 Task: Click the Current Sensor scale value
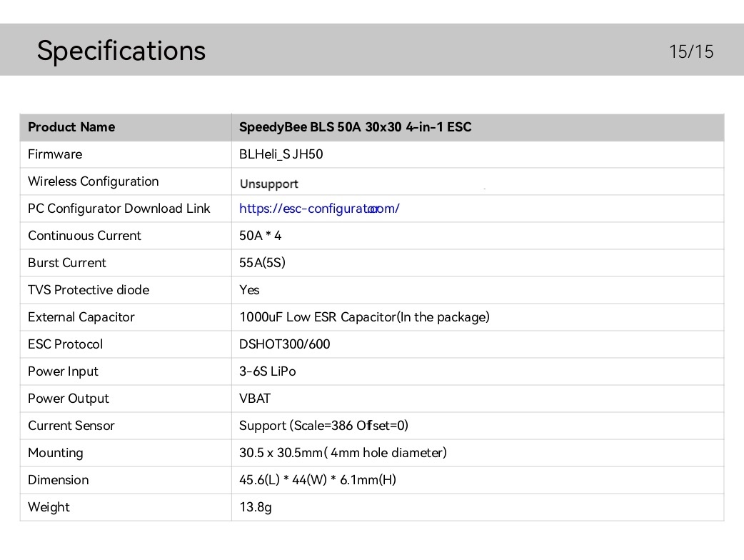(323, 426)
